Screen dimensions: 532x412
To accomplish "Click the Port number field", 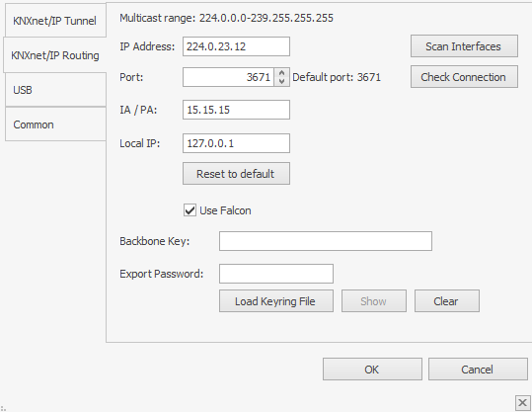I will pos(228,77).
